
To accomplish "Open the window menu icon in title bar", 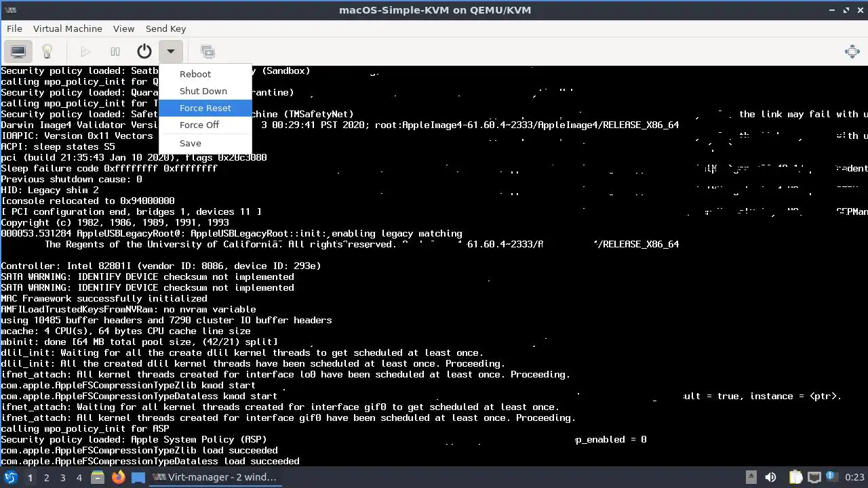I will 9,10.
